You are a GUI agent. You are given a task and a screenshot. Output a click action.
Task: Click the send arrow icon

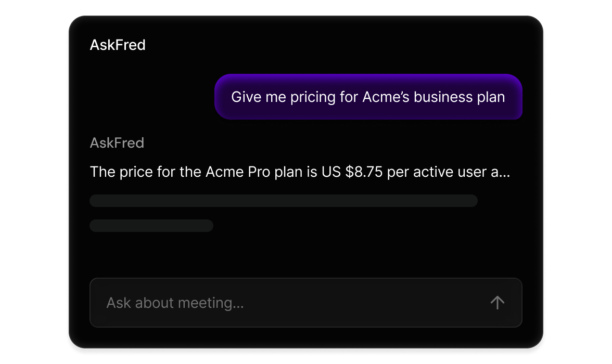(x=497, y=303)
